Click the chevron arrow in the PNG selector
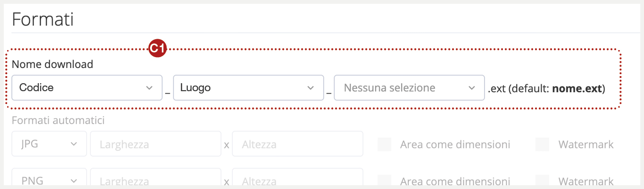The image size is (644, 189). (x=74, y=181)
